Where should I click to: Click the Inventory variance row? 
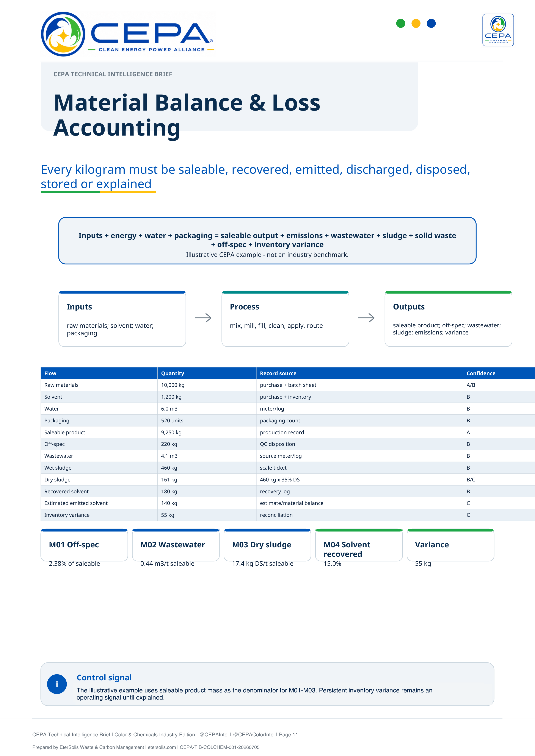pos(288,515)
